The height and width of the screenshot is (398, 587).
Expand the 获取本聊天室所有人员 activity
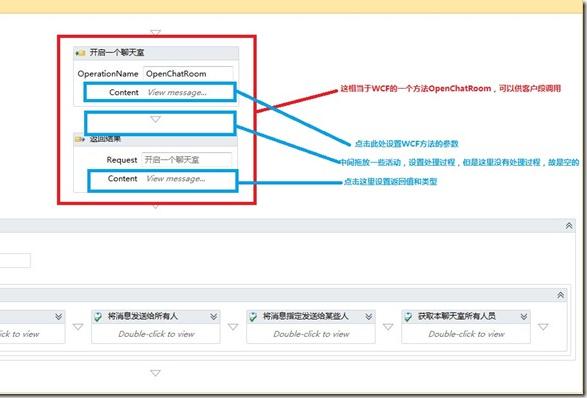(x=524, y=317)
